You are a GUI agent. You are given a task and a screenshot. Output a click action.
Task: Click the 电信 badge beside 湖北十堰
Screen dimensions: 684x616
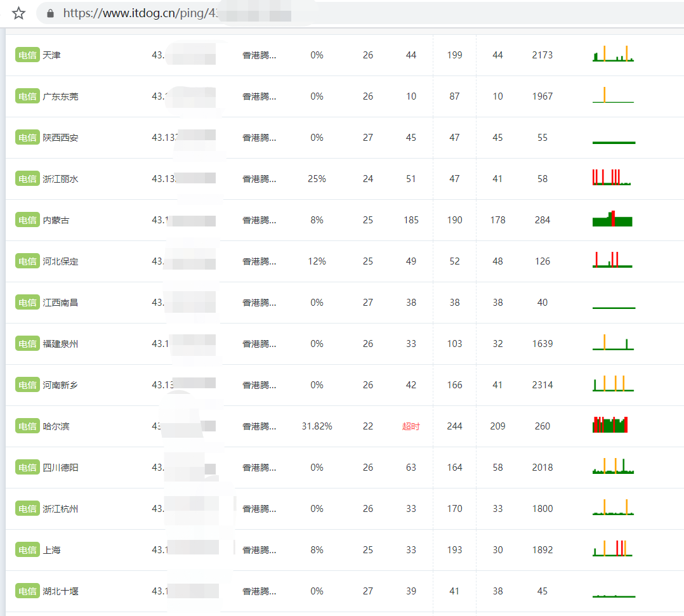[27, 591]
